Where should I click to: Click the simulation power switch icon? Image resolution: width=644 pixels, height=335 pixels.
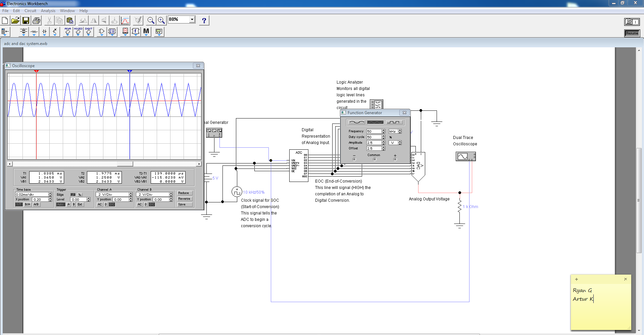coord(632,22)
